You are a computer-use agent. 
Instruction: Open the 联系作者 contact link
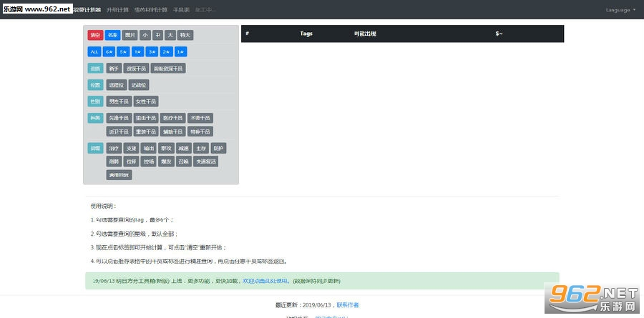click(x=348, y=305)
